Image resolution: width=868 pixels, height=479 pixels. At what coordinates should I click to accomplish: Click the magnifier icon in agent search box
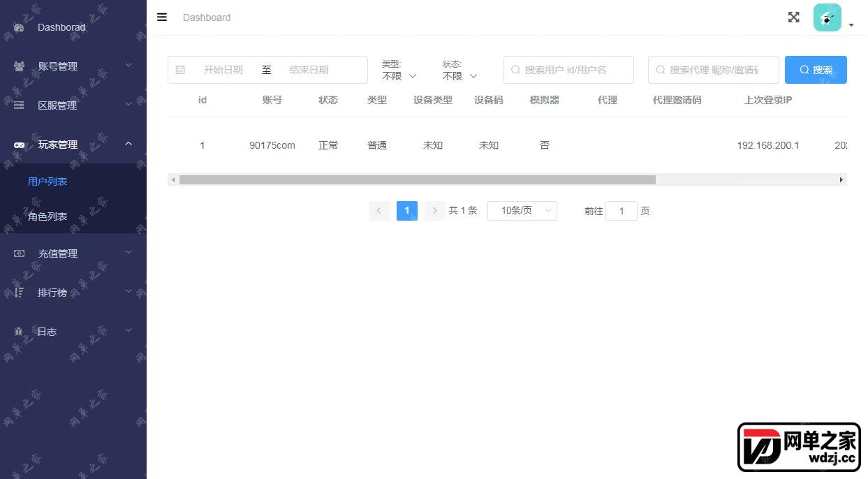pyautogui.click(x=661, y=70)
